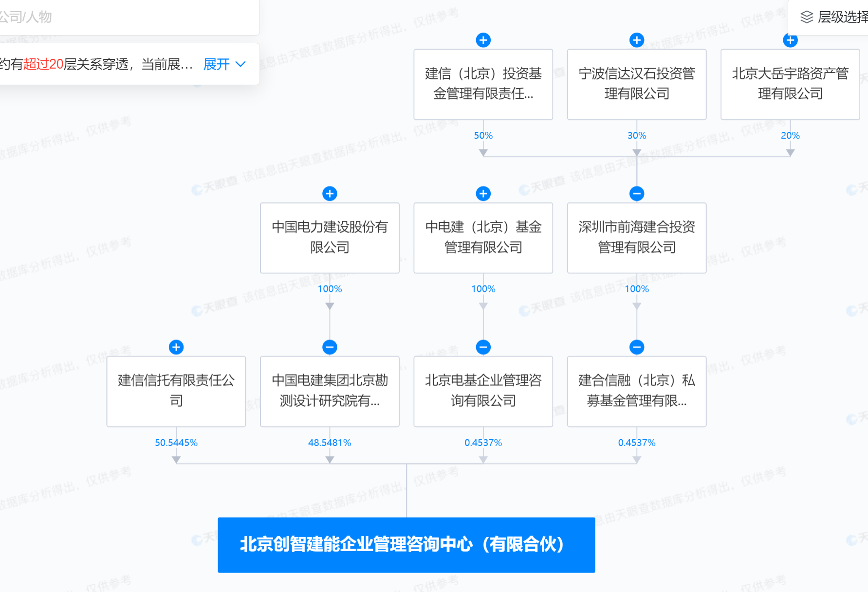Expand the 宁波信达汉石投资管理 plus icon
The width and height of the screenshot is (868, 592).
tap(636, 40)
